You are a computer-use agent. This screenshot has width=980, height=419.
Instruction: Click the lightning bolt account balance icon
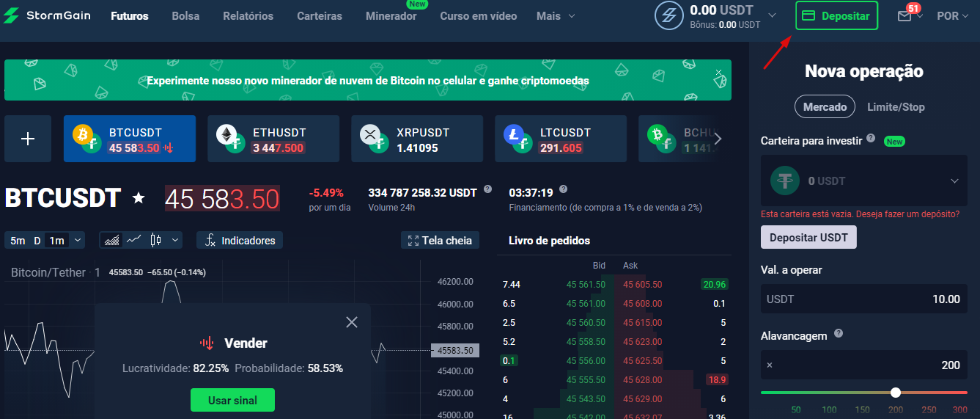[668, 15]
